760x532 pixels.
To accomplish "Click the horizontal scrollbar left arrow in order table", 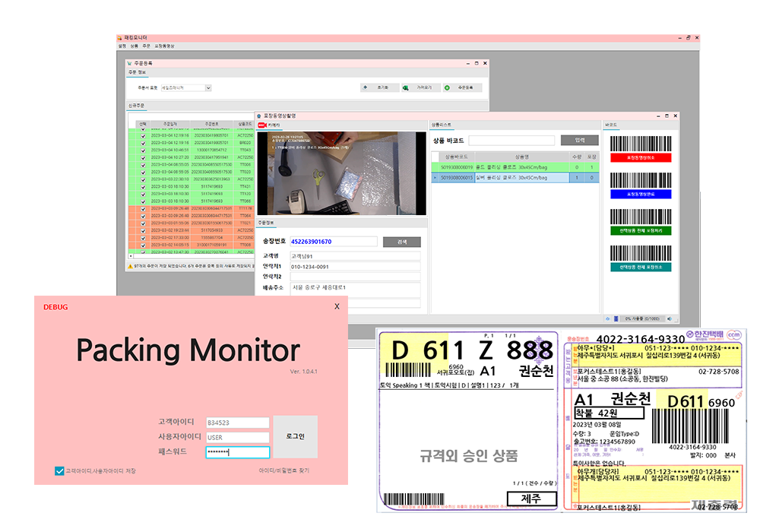I will (x=131, y=256).
